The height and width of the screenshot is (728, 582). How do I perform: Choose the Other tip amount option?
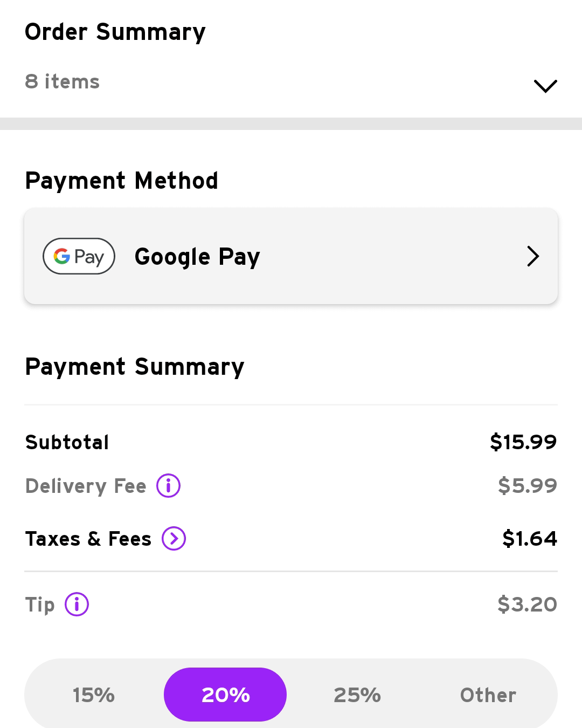click(x=488, y=695)
